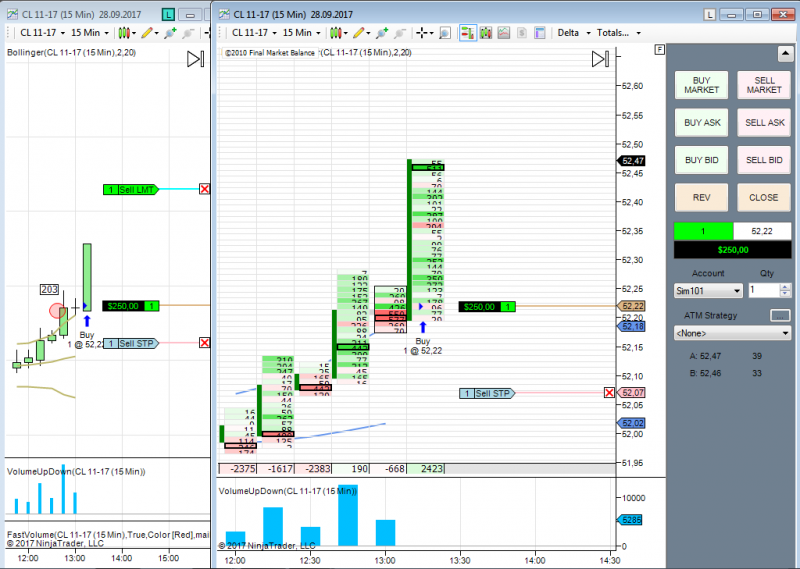Image resolution: width=800 pixels, height=569 pixels.
Task: Click the 203 label box in left chart
Action: click(49, 289)
